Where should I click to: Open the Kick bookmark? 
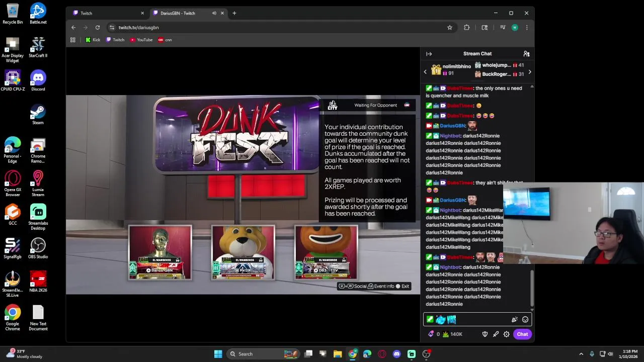click(93, 40)
